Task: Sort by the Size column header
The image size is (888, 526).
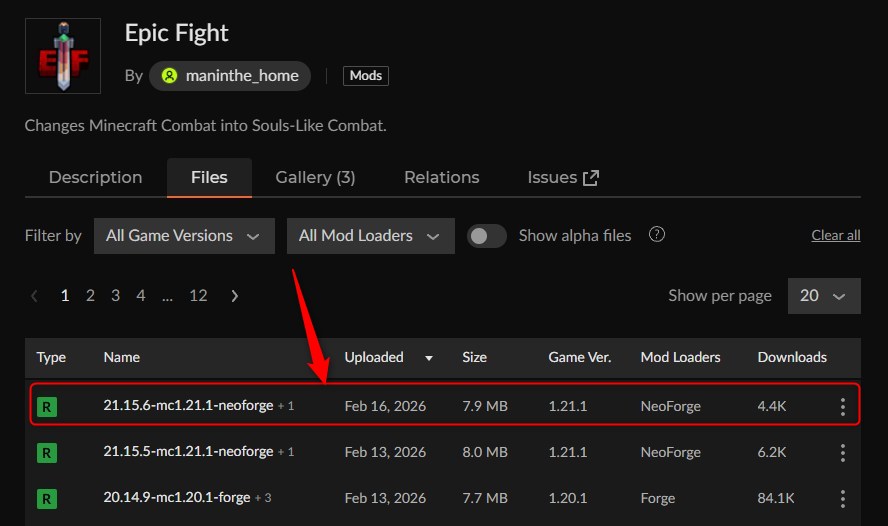Action: pyautogui.click(x=475, y=357)
